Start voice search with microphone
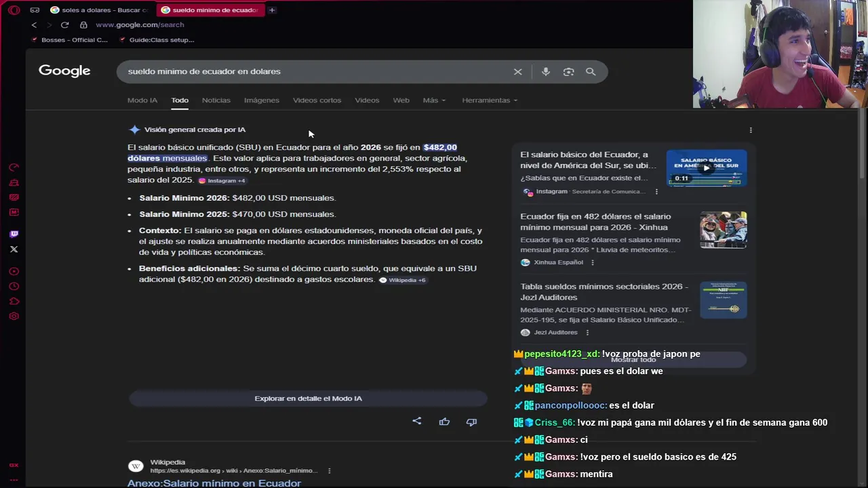Image resolution: width=868 pixels, height=488 pixels. point(546,72)
